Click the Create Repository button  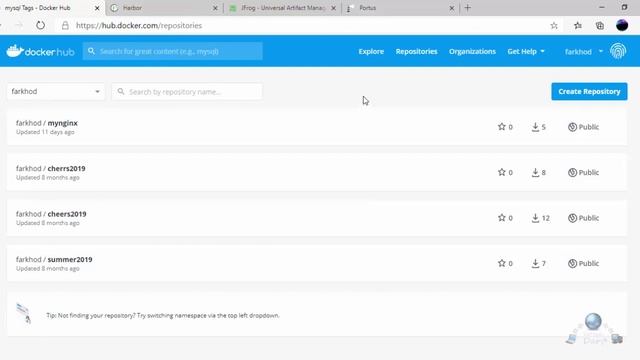[589, 91]
